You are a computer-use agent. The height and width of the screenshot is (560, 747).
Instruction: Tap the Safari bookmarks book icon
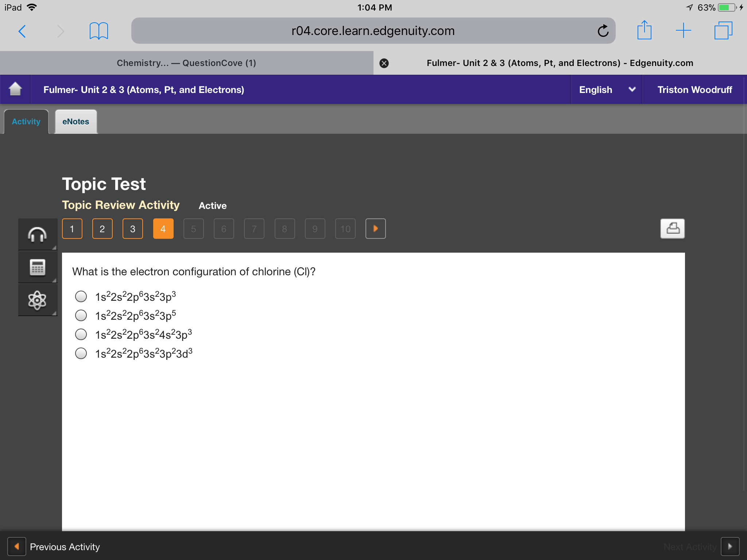[98, 31]
